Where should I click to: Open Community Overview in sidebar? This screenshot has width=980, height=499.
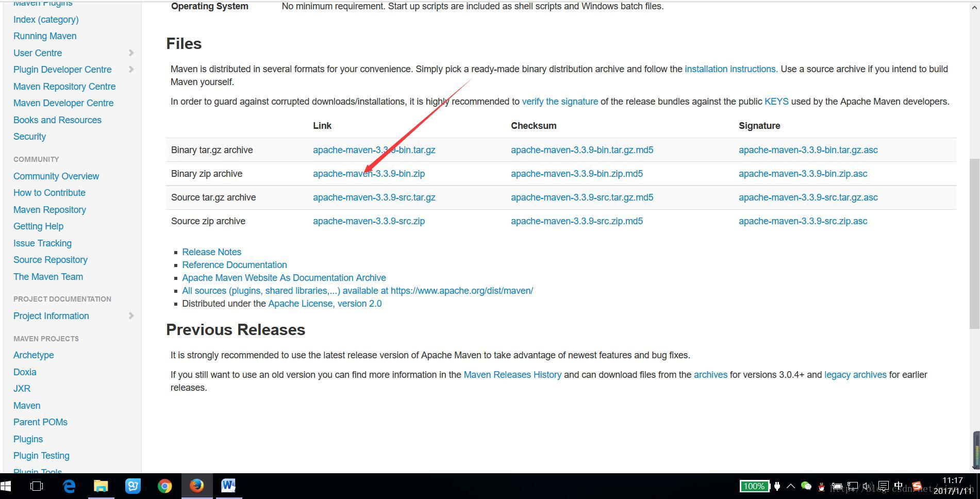[x=56, y=176]
